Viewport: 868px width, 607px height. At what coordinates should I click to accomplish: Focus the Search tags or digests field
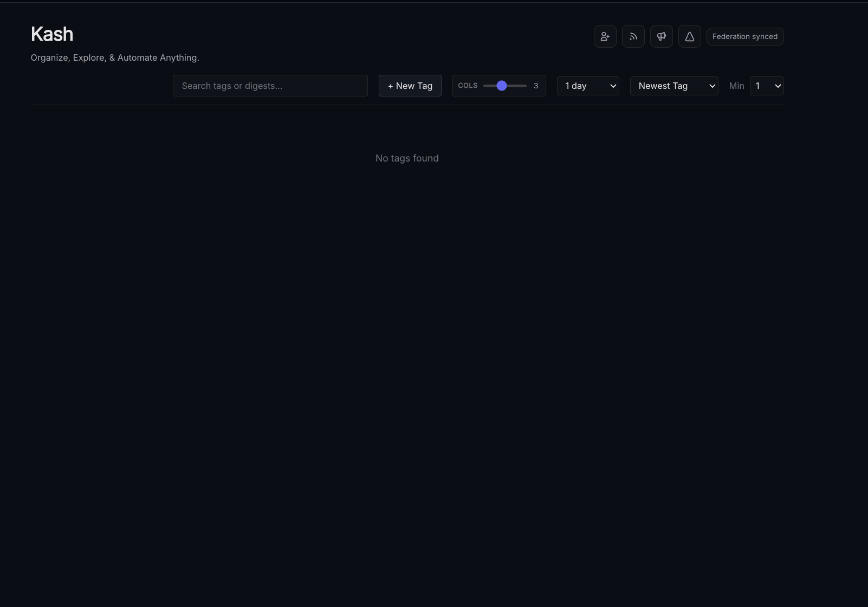click(270, 86)
